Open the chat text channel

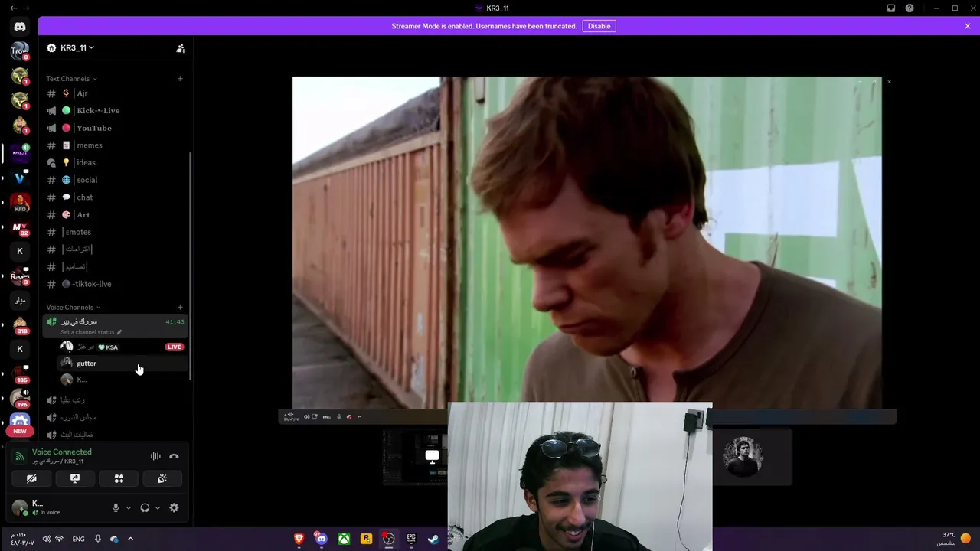click(x=115, y=197)
